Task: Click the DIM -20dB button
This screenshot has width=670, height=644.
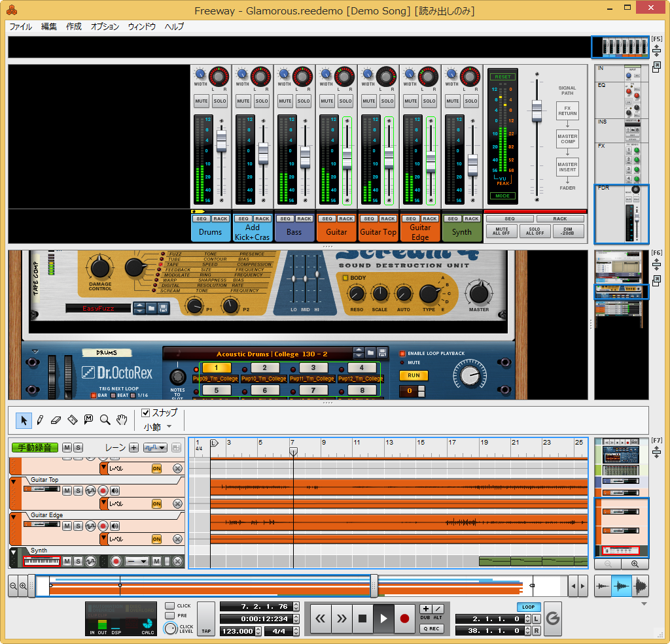Action: pyautogui.click(x=567, y=231)
